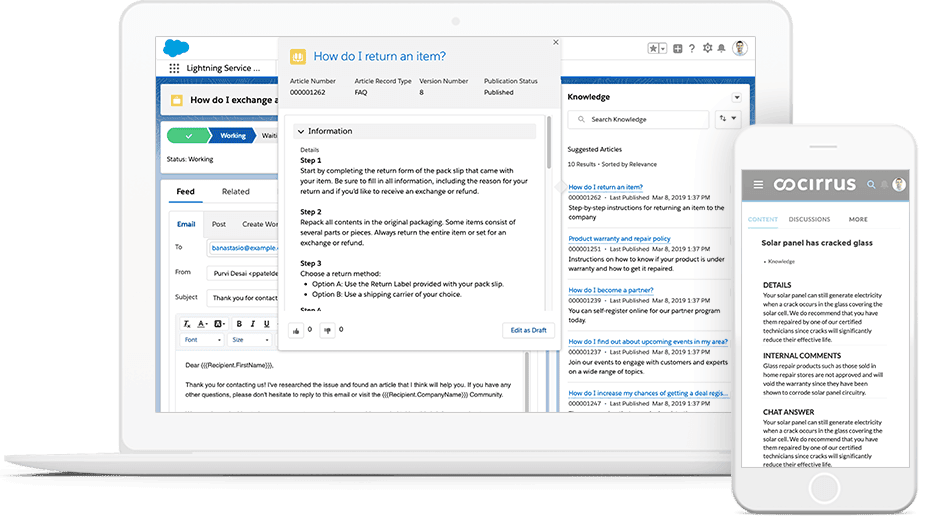Open 'Product warranty and repair policy' article
Viewport: 952px width, 522px height.
619,239
